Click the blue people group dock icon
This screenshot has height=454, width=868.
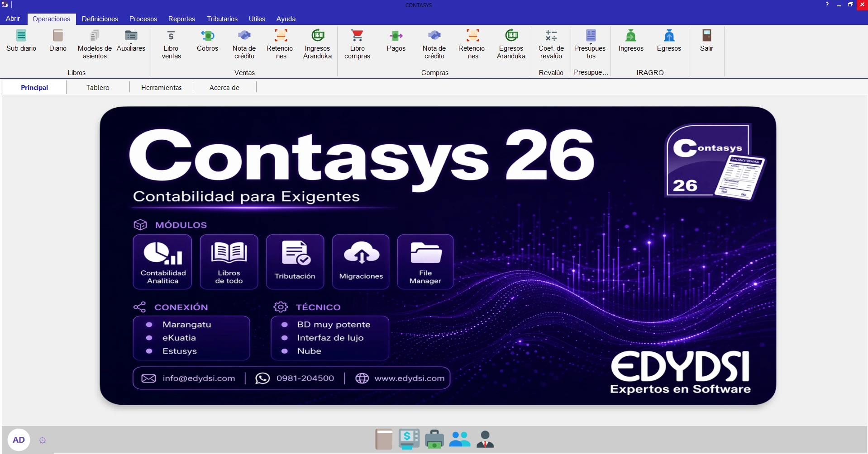pyautogui.click(x=460, y=439)
